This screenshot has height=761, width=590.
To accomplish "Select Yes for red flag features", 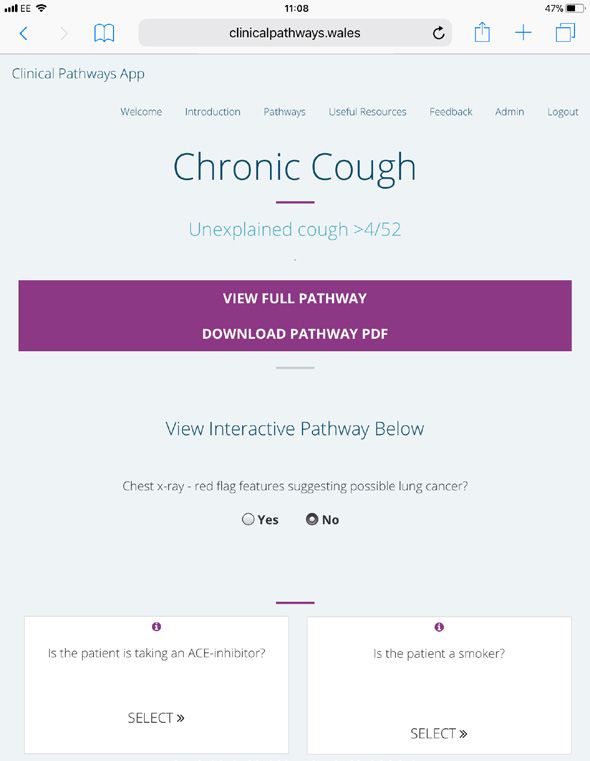I will (248, 519).
